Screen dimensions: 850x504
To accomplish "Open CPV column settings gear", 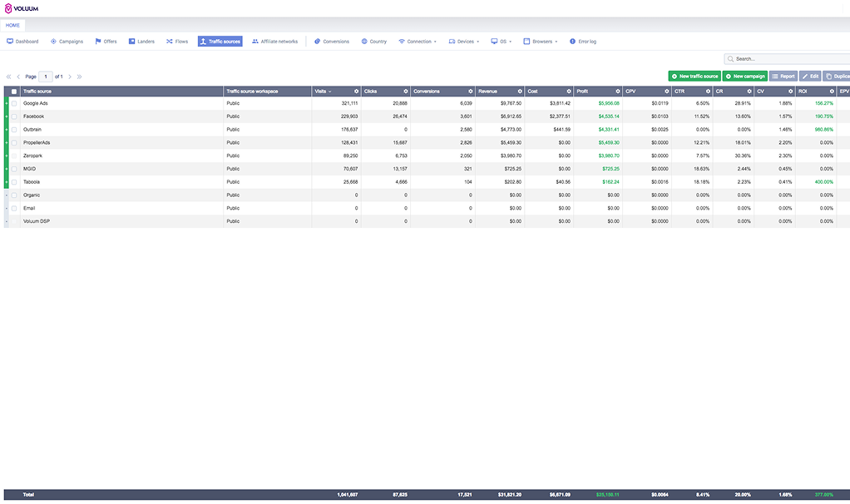I will coord(667,91).
